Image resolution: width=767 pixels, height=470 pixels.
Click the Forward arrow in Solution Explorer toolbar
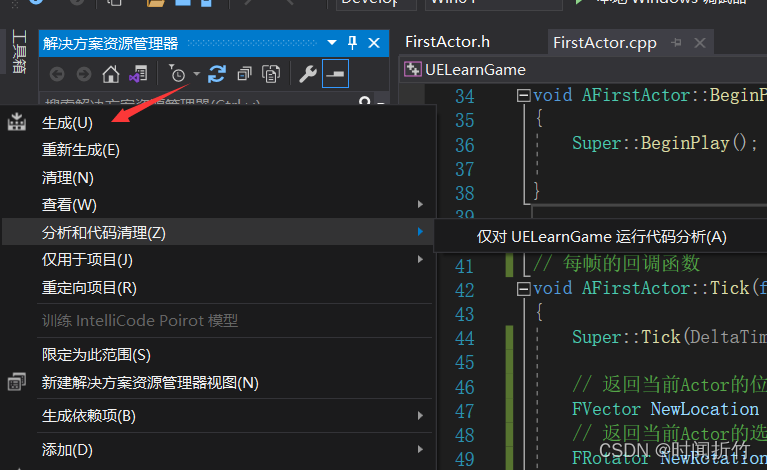point(84,74)
